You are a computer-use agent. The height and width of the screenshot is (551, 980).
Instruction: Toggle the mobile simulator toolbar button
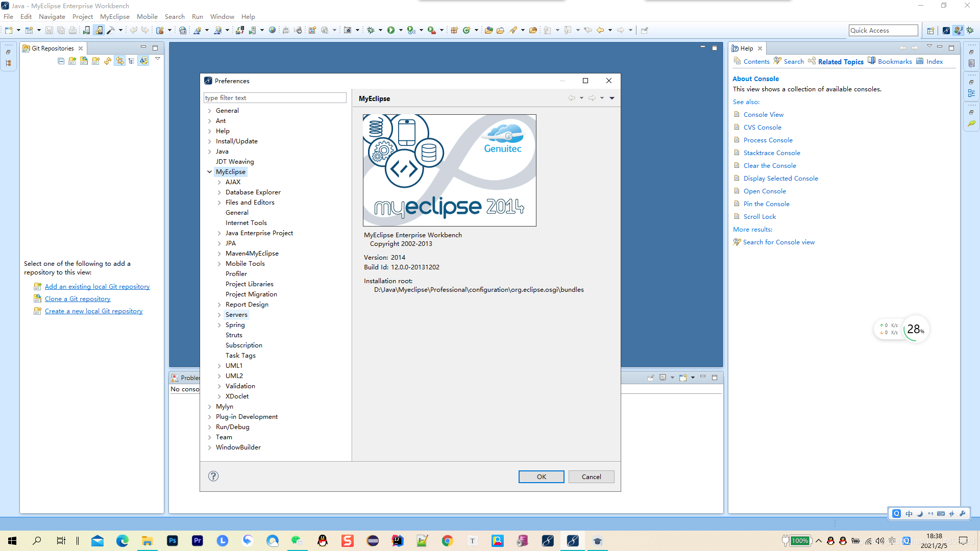pos(99,31)
